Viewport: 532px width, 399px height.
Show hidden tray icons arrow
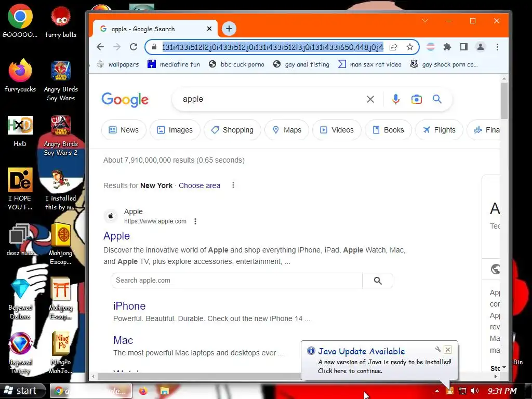[437, 391]
